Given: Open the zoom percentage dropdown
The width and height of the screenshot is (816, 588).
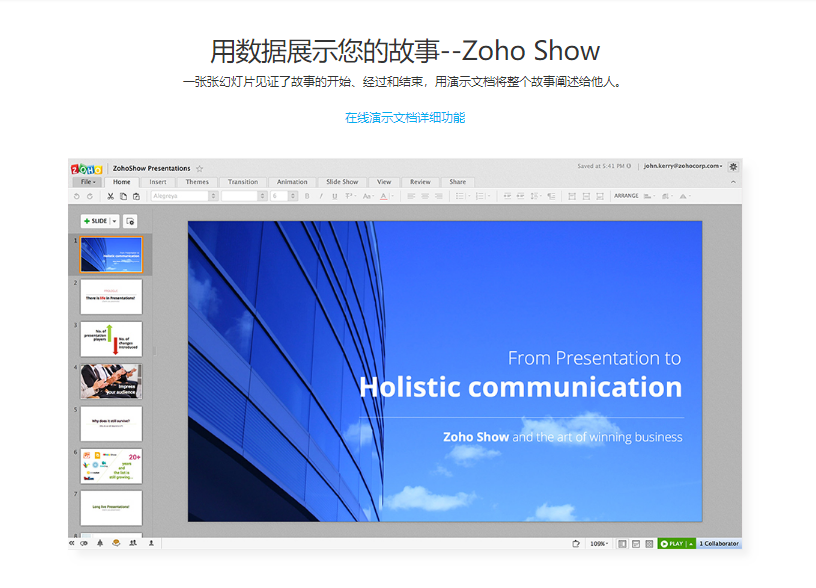Looking at the screenshot, I should click(599, 544).
